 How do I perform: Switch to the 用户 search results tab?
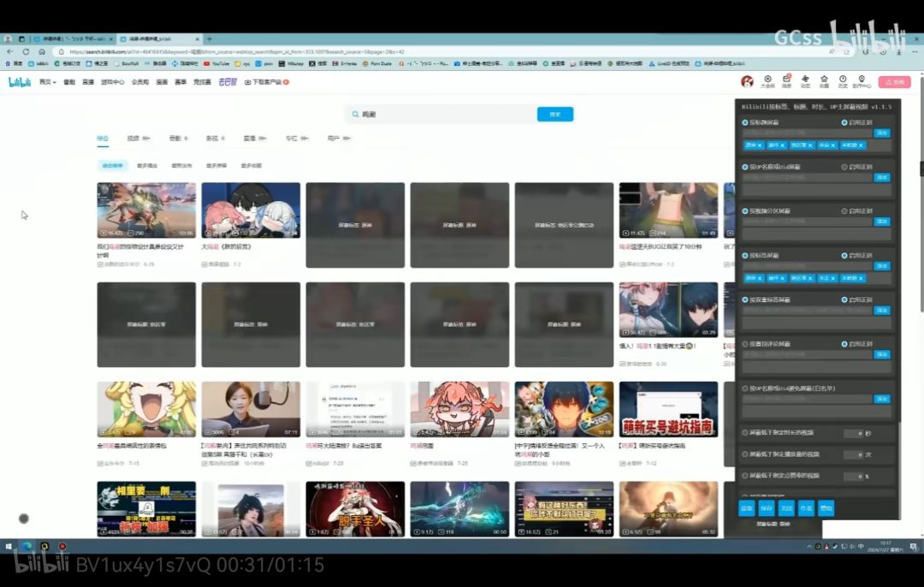point(338,139)
